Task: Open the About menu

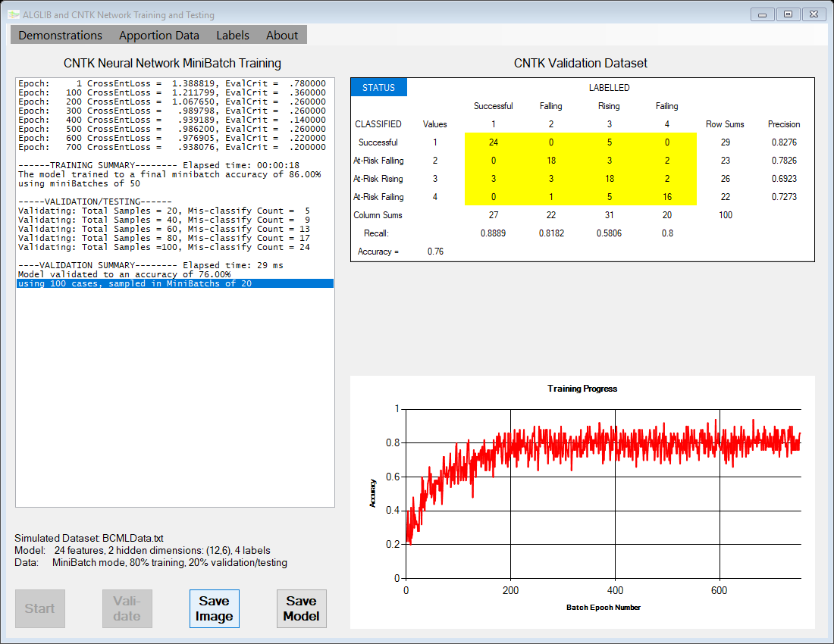Action: tap(282, 35)
